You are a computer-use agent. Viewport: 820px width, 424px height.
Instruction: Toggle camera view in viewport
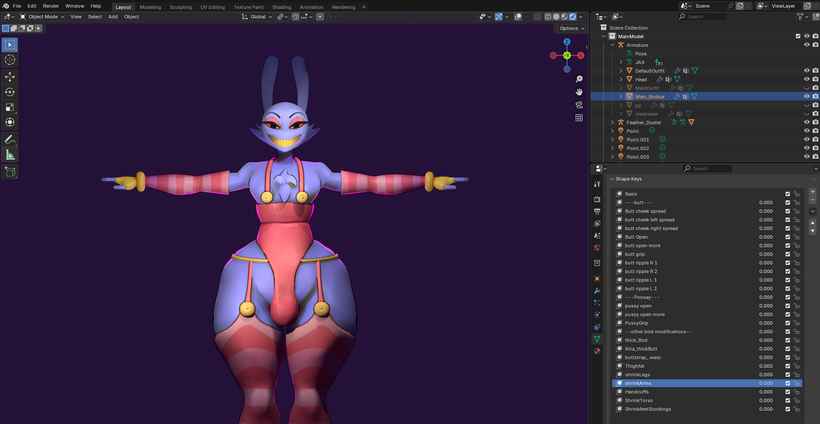pos(579,104)
